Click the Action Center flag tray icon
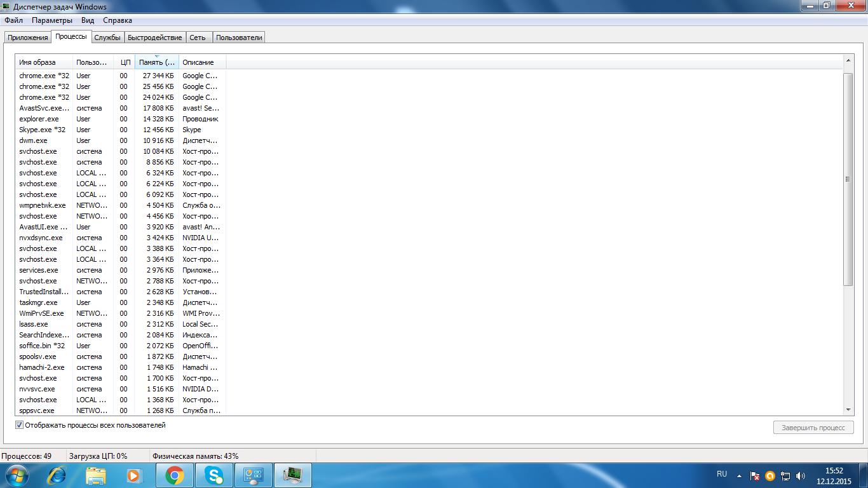 tap(755, 475)
